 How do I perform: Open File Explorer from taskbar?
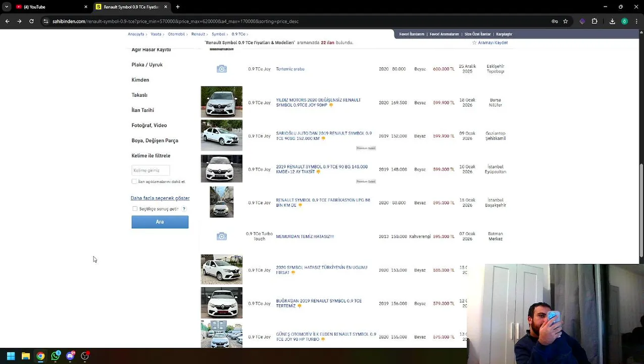coord(26,356)
